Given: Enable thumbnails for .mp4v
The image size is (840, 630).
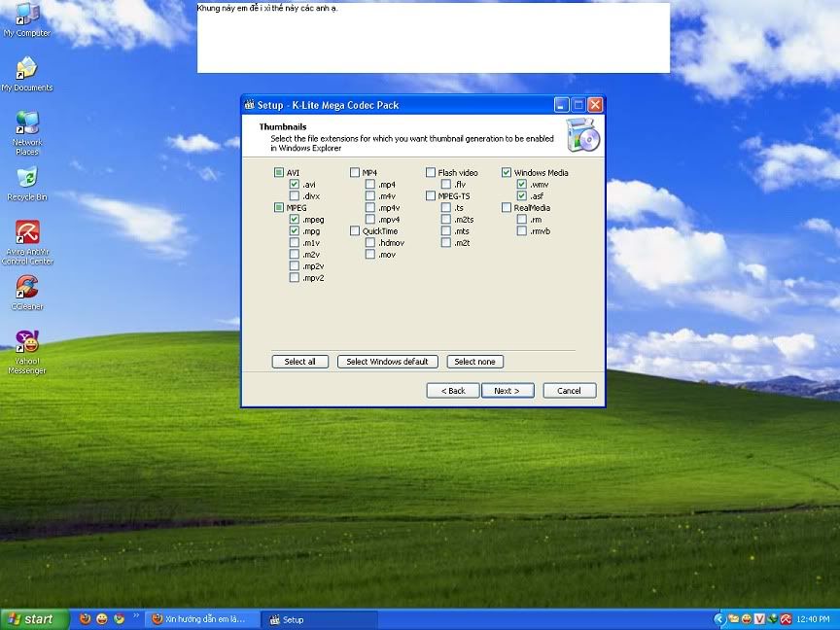Looking at the screenshot, I should click(x=370, y=207).
